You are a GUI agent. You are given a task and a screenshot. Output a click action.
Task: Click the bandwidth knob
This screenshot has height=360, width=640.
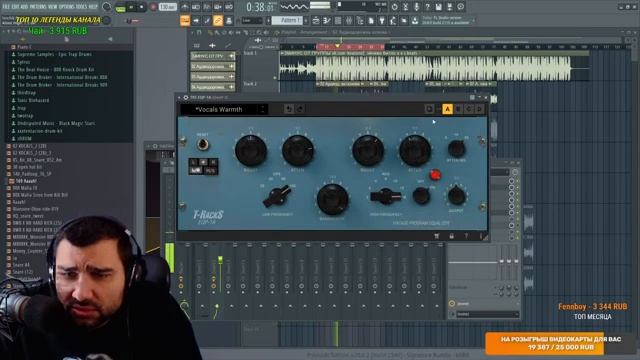[332, 199]
